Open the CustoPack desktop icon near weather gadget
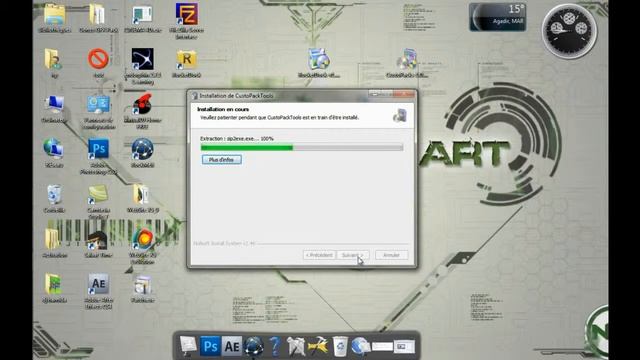Viewport: 640px width, 360px height. (x=407, y=60)
